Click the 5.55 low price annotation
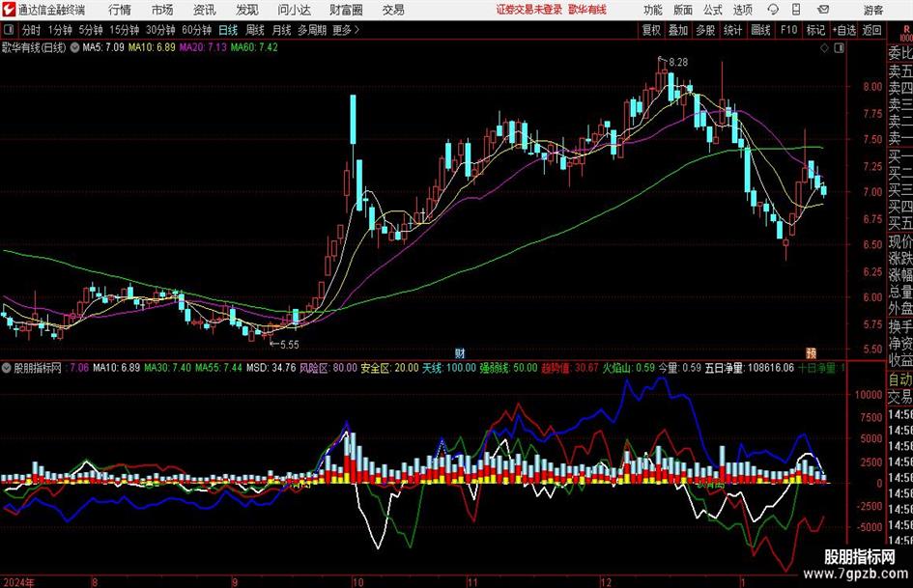The image size is (913, 588). click(x=290, y=345)
